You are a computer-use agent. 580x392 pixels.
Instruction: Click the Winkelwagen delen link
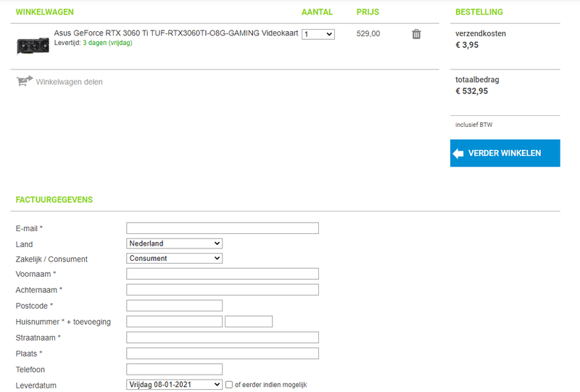pos(69,82)
